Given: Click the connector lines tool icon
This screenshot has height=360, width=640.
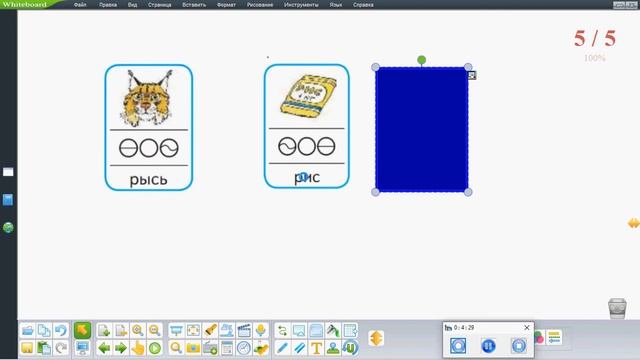Looking at the screenshot, I should tap(282, 330).
